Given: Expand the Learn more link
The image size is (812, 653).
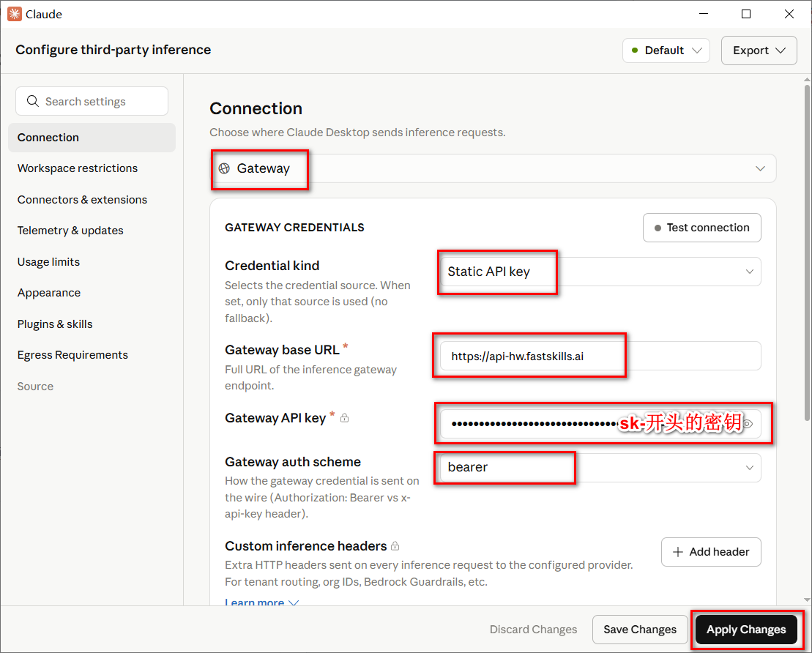Looking at the screenshot, I should click(x=261, y=602).
